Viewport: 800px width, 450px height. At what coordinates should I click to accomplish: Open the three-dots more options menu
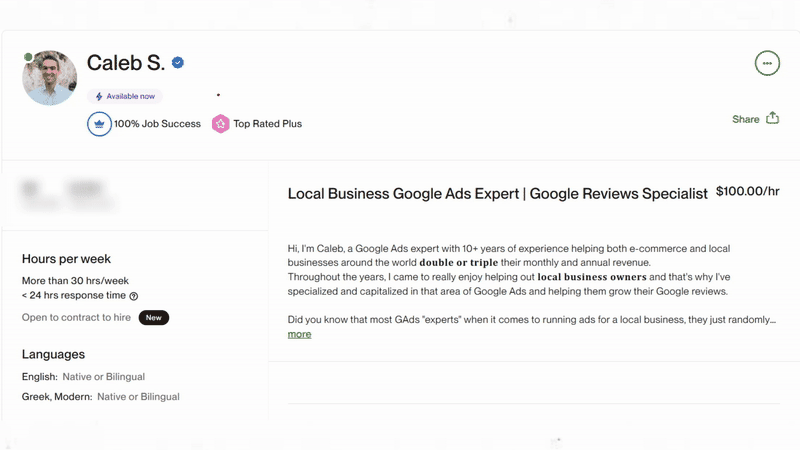coord(767,63)
